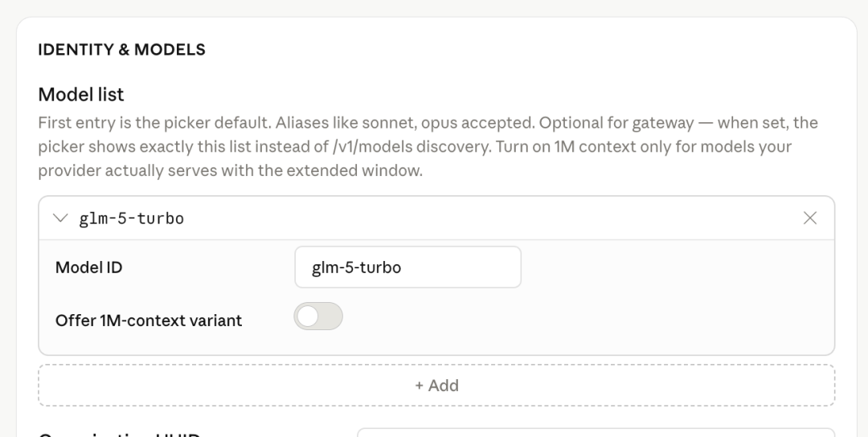
Task: Click the Model ID text field
Action: [x=407, y=268]
